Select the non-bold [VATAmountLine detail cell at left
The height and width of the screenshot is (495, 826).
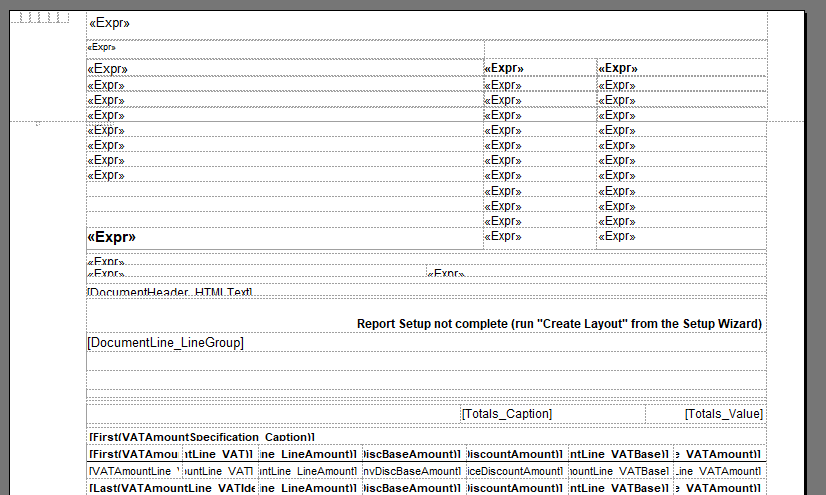pyautogui.click(x=134, y=471)
